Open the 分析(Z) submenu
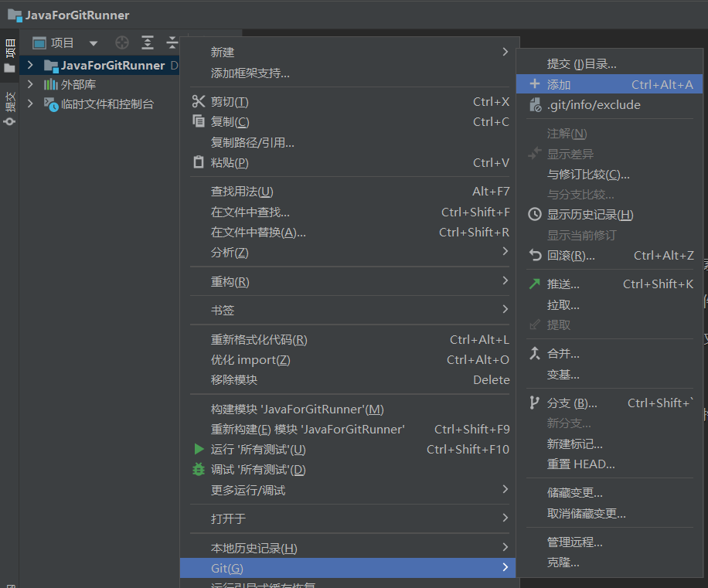 348,252
